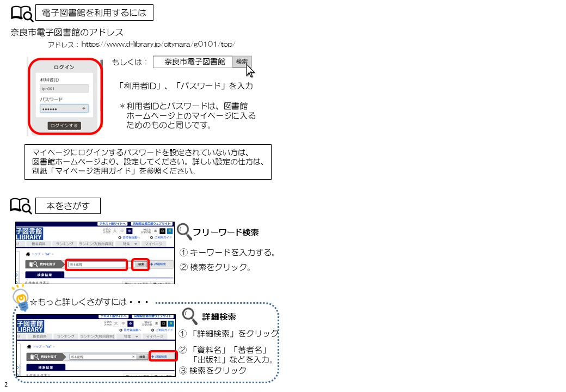
Task: Click the 利用者ID input field
Action: tap(64, 88)
